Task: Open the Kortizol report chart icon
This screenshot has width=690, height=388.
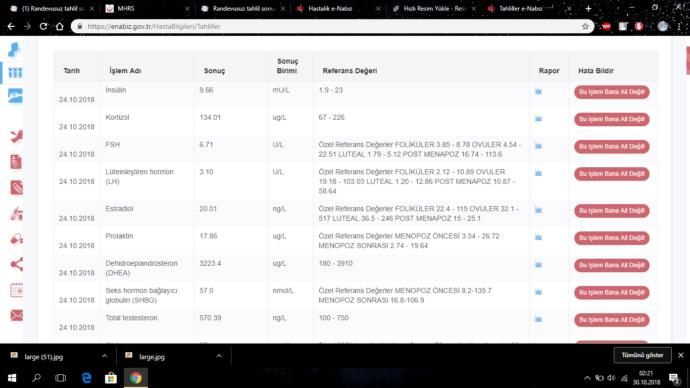Action: (x=538, y=119)
